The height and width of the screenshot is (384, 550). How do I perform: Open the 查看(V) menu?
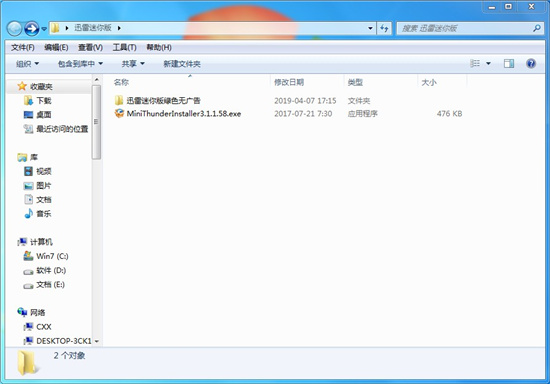click(x=90, y=47)
